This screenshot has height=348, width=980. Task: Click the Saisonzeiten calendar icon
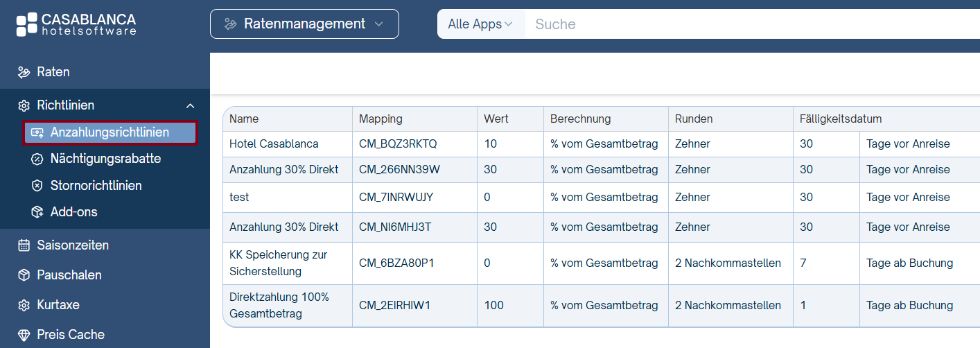click(24, 245)
